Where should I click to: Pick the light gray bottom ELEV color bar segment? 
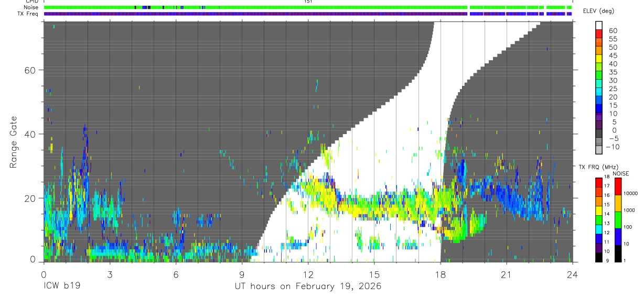pyautogui.click(x=599, y=150)
